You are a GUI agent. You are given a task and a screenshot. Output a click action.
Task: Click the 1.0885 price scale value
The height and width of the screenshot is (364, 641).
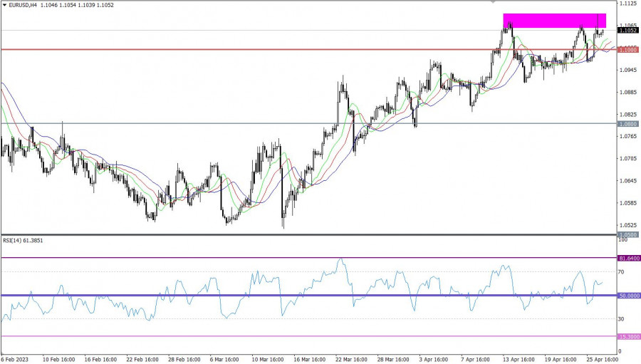coord(628,92)
